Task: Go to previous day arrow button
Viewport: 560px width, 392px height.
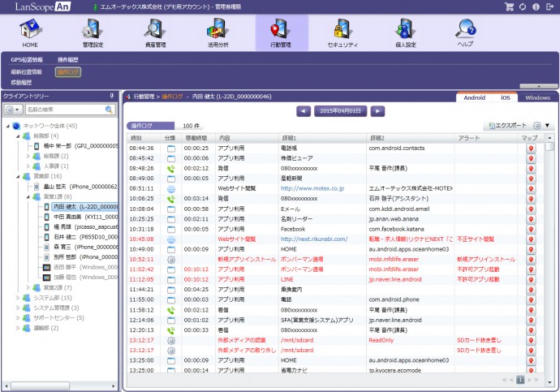Action: tap(304, 111)
